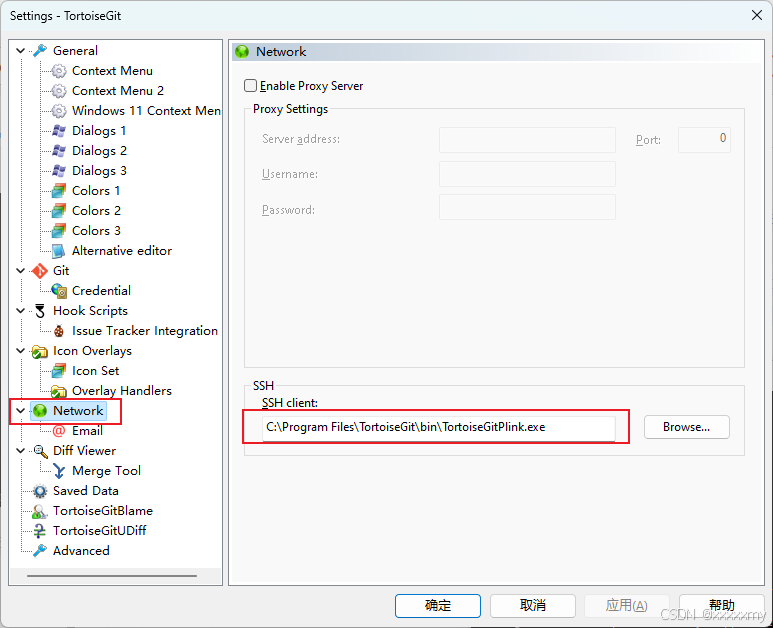Click the horizontal scrollbar of settings tree
This screenshot has width=773, height=628.
pos(112,575)
